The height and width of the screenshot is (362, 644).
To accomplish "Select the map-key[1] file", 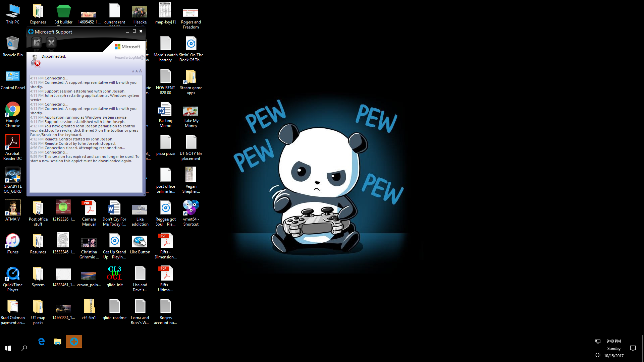I will click(165, 13).
